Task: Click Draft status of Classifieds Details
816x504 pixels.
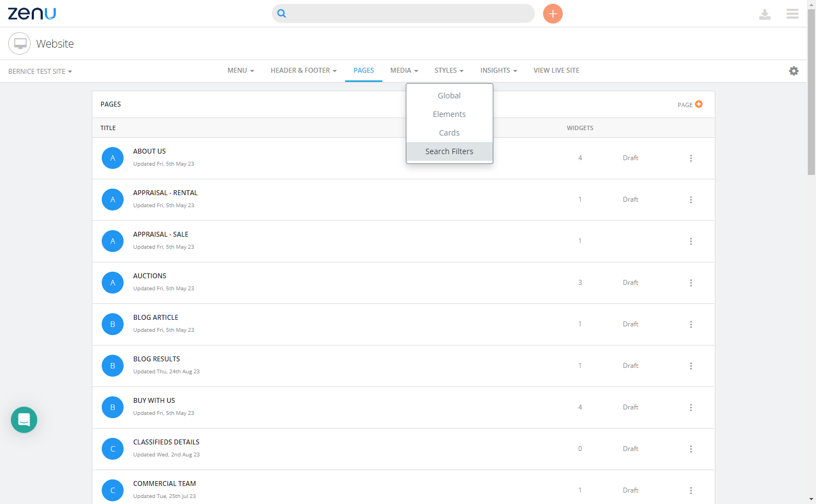Action: click(x=631, y=449)
